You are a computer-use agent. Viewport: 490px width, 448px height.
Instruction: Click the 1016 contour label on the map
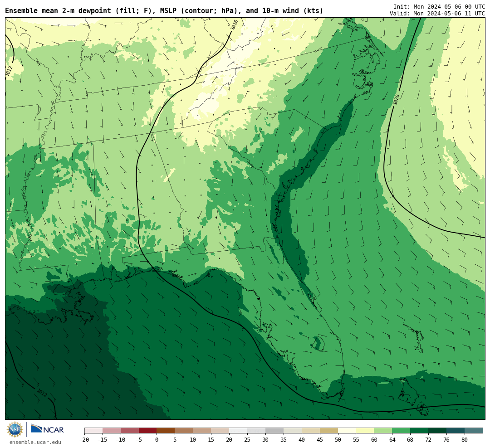click(x=234, y=25)
